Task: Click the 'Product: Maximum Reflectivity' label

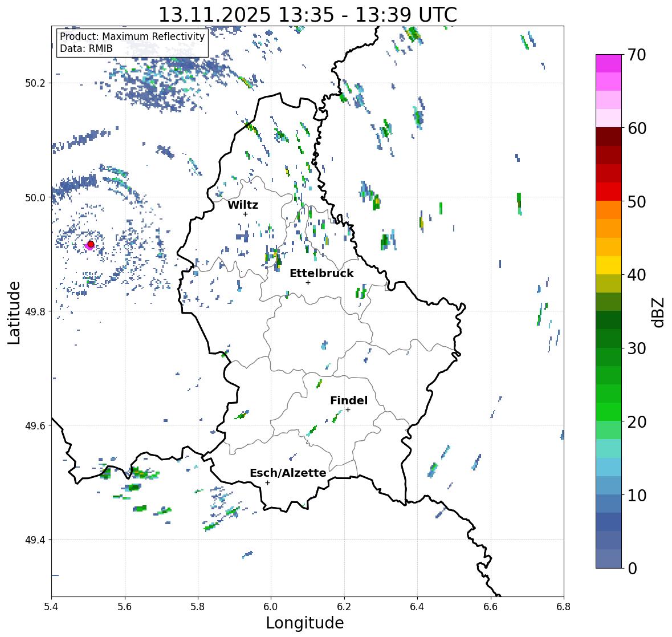Action: click(132, 36)
